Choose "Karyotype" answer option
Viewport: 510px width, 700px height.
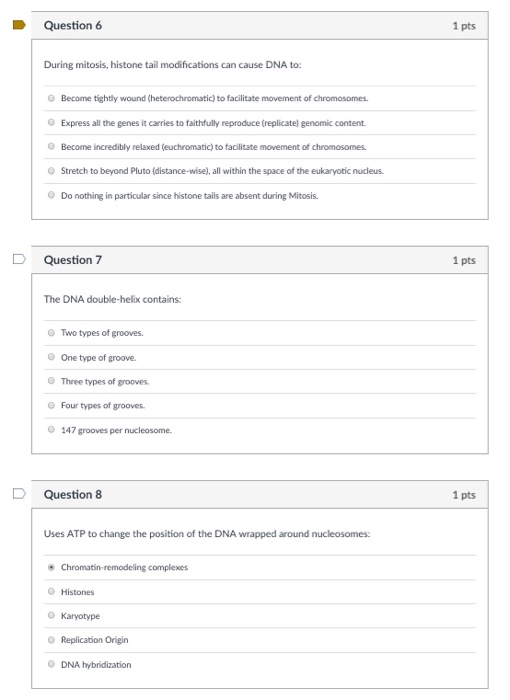[51, 616]
